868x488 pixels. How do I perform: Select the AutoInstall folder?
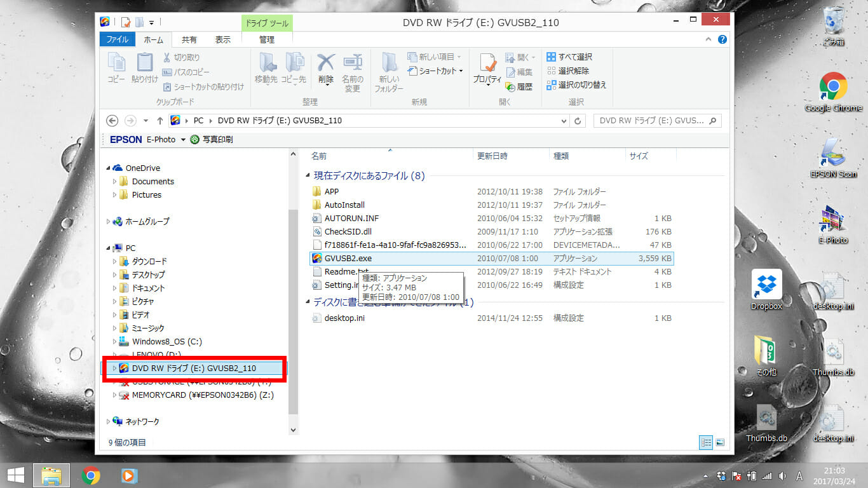tap(492, 205)
